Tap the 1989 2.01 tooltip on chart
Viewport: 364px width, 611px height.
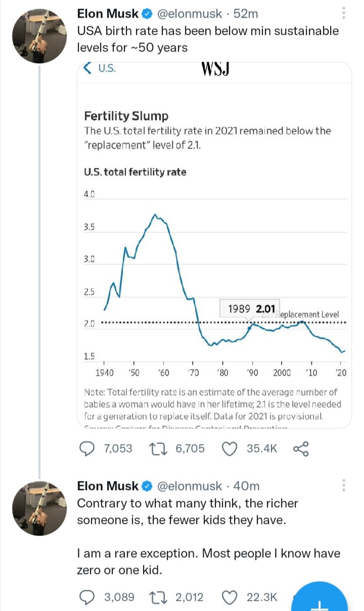click(250, 309)
